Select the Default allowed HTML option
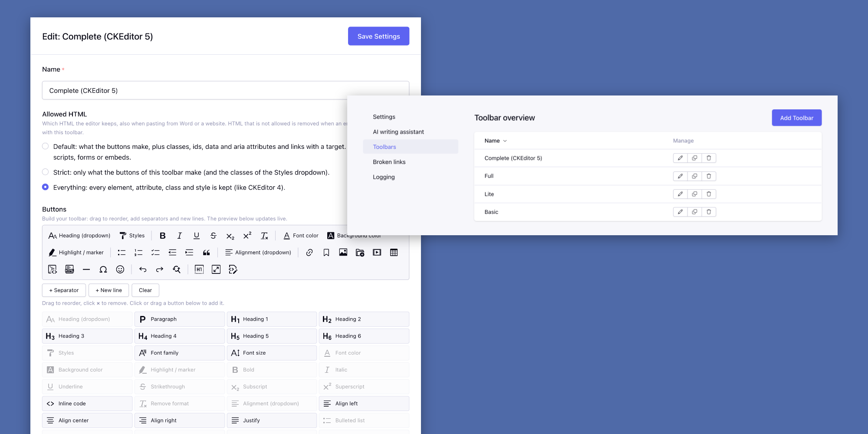 (45, 146)
